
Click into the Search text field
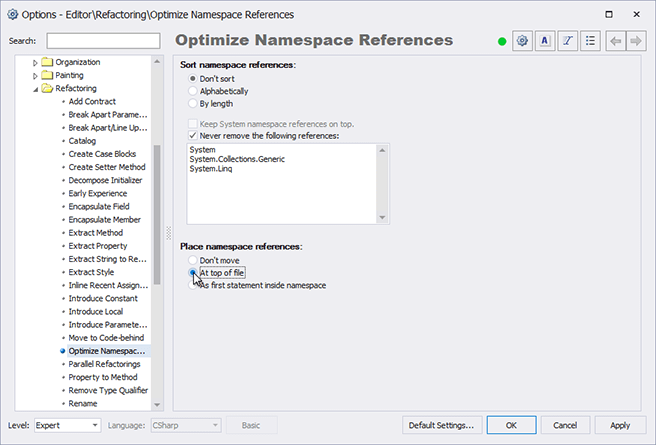[104, 41]
